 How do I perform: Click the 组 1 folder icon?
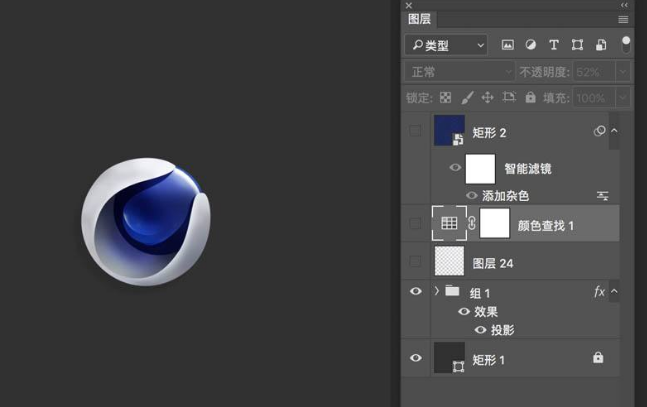[x=452, y=291]
